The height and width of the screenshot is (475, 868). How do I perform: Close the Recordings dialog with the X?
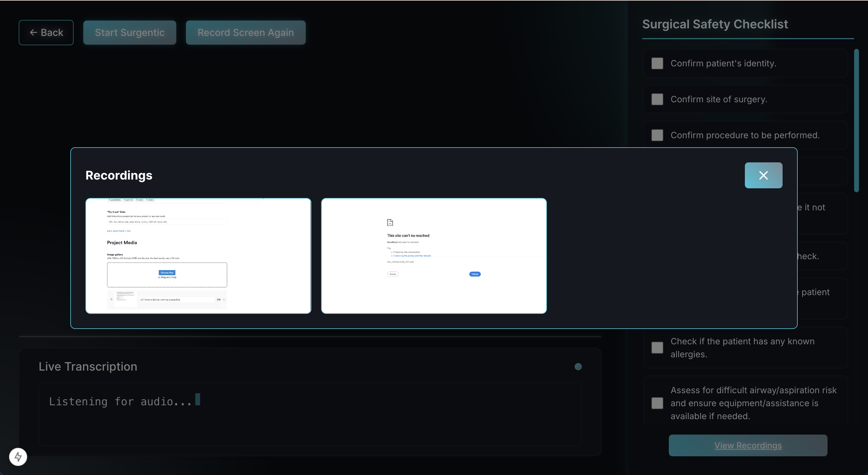(x=763, y=175)
